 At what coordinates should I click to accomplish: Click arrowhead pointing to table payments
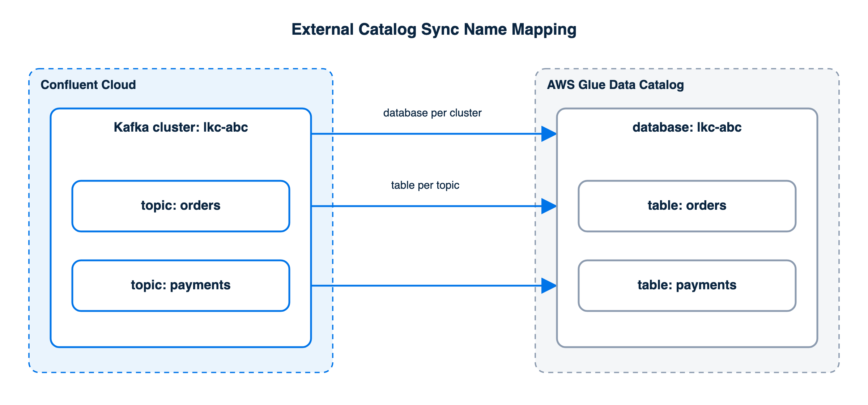549,286
